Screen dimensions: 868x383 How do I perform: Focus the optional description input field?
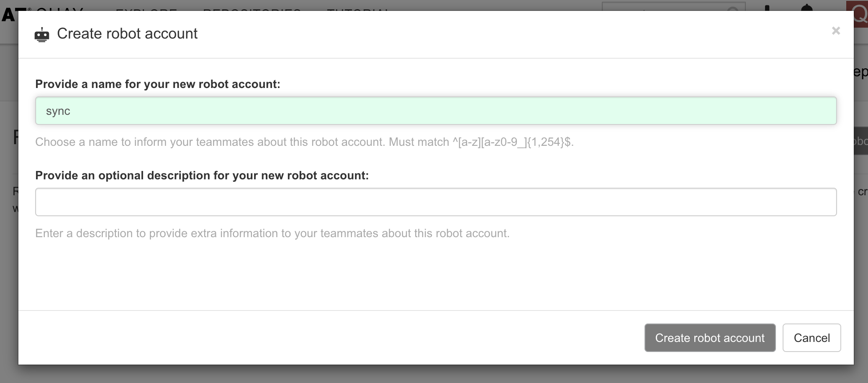click(436, 202)
